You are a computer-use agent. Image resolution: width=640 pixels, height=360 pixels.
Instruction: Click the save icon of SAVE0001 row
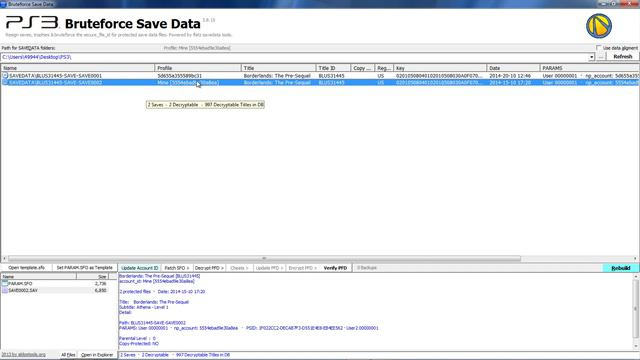pyautogui.click(x=5, y=76)
